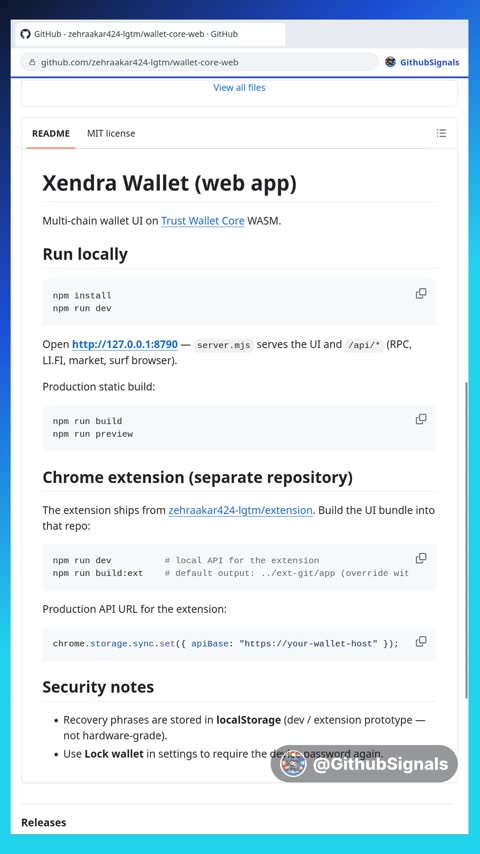
Task: Select the README tab
Action: pyautogui.click(x=51, y=133)
